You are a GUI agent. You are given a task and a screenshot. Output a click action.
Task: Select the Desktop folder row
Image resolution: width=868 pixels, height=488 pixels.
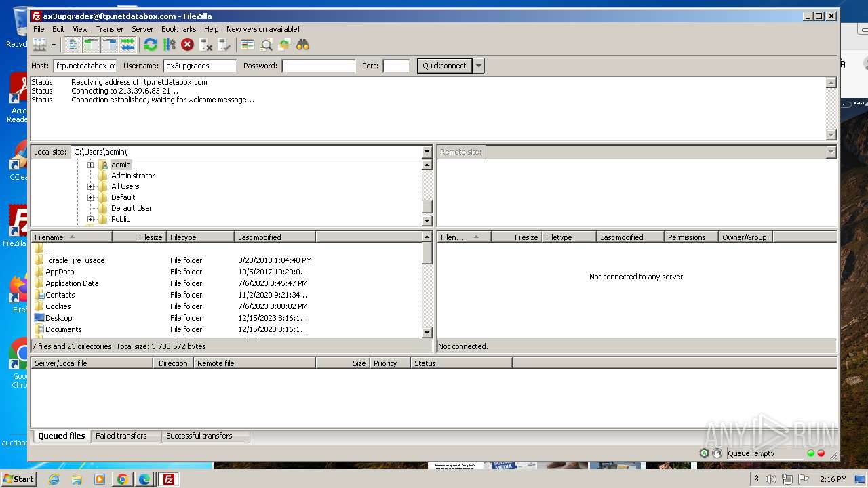(x=226, y=318)
